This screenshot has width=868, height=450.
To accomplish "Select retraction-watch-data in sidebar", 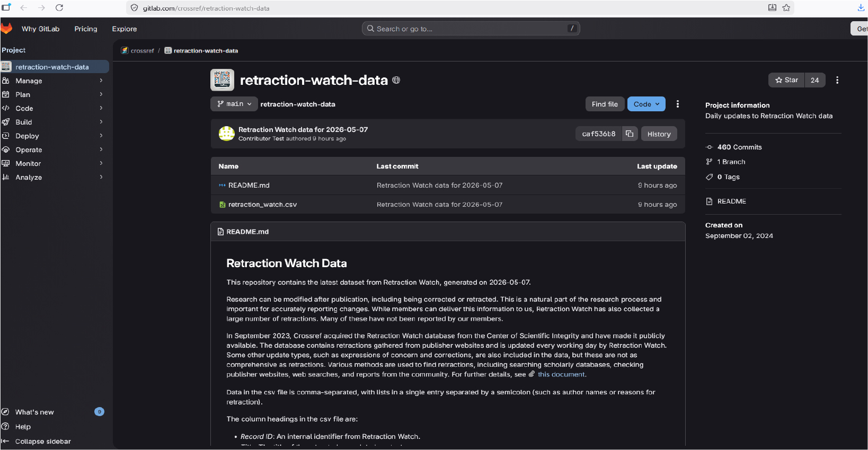I will click(55, 67).
